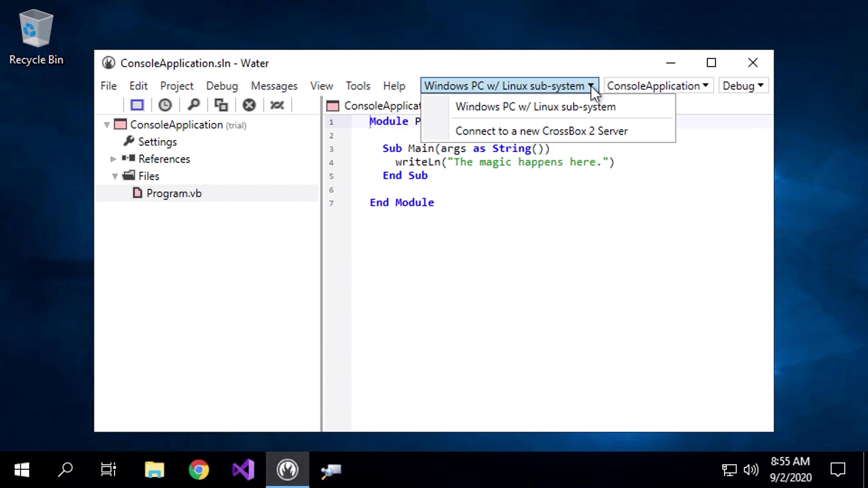
Task: Open the Messages menu
Action: [274, 86]
